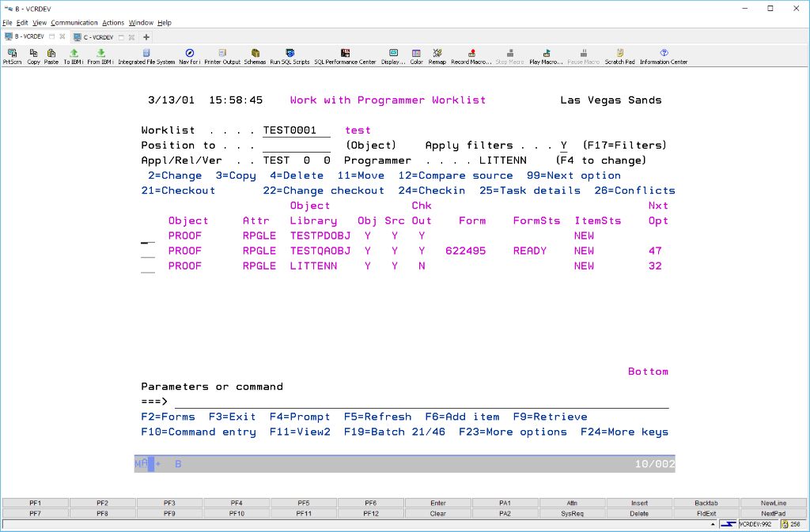Click the Stop Macro icon
Screen dimensions: 810x532
tap(510, 56)
